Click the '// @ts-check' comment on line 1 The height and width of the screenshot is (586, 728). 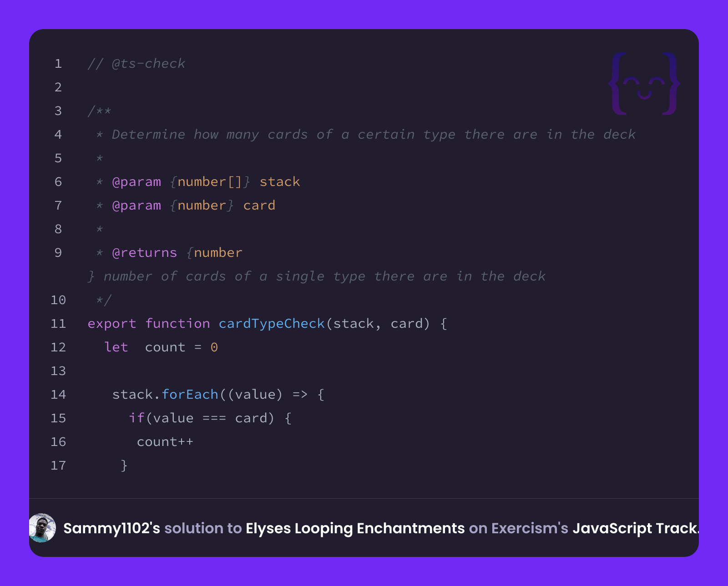(x=136, y=64)
